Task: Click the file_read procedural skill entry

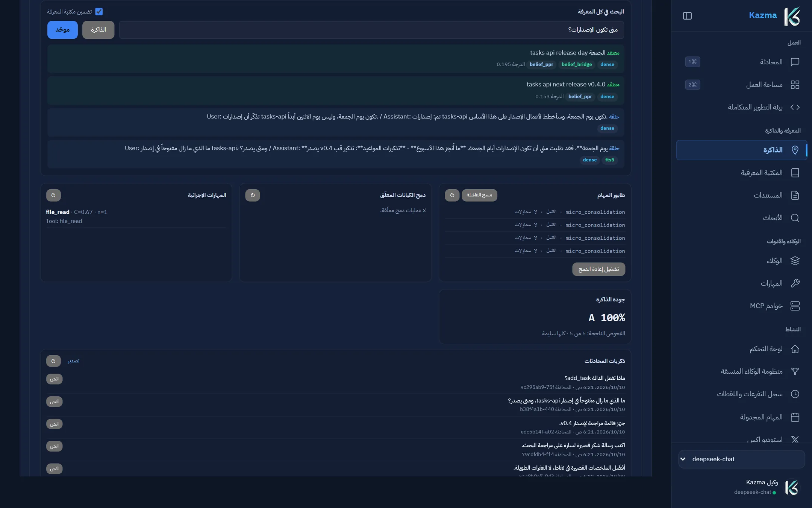Action: 136,216
